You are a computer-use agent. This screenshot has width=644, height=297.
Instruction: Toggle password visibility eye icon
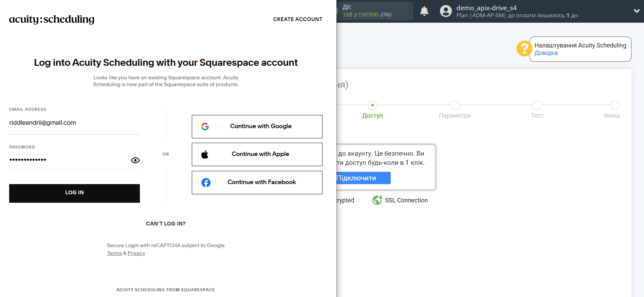click(x=135, y=160)
